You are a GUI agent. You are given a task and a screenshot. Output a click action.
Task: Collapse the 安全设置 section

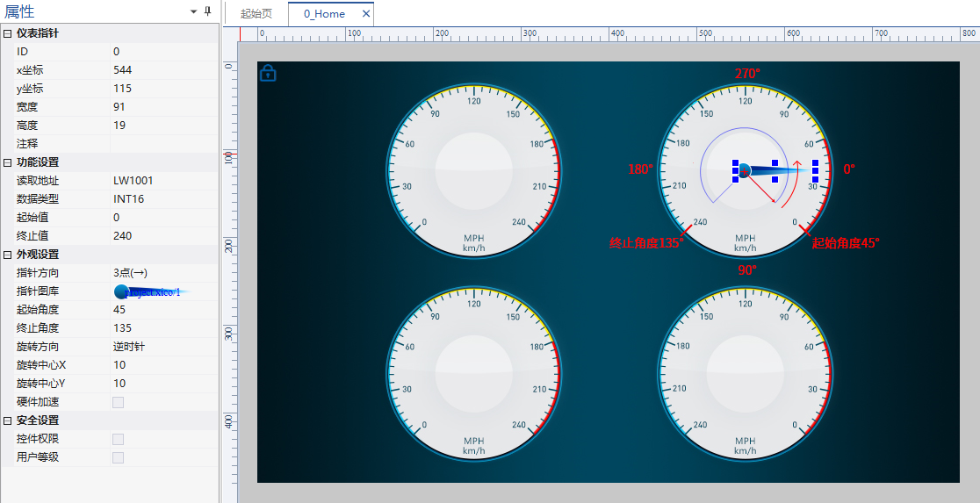click(x=8, y=420)
